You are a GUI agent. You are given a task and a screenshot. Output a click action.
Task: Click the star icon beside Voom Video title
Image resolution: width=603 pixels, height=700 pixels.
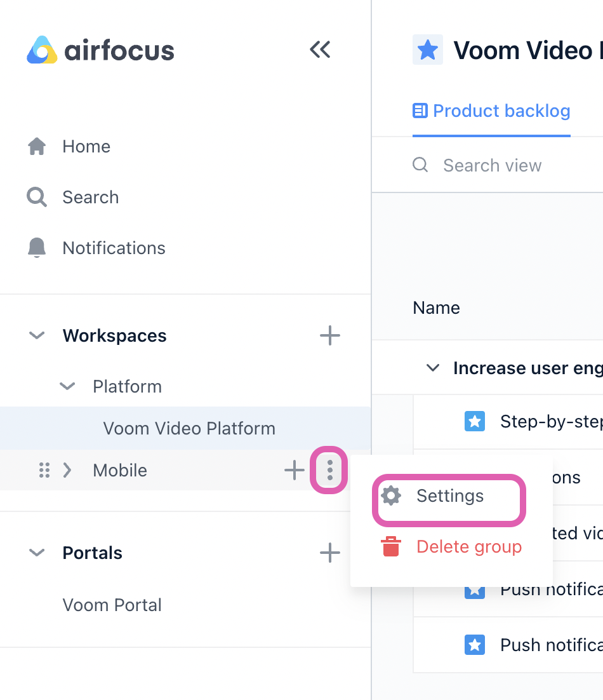click(428, 50)
